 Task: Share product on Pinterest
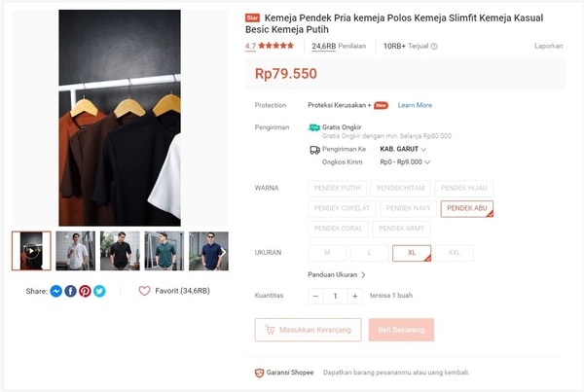(85, 291)
